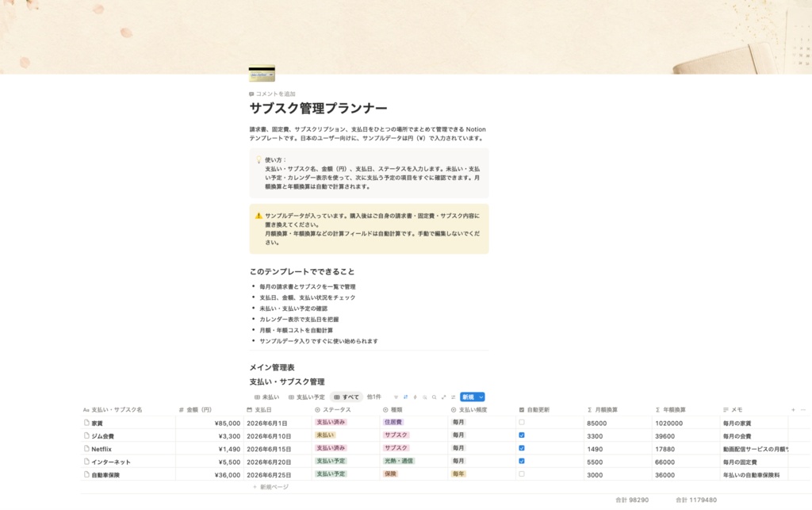The width and height of the screenshot is (812, 510).
Task: Click the lightning automation icon
Action: pos(415,397)
